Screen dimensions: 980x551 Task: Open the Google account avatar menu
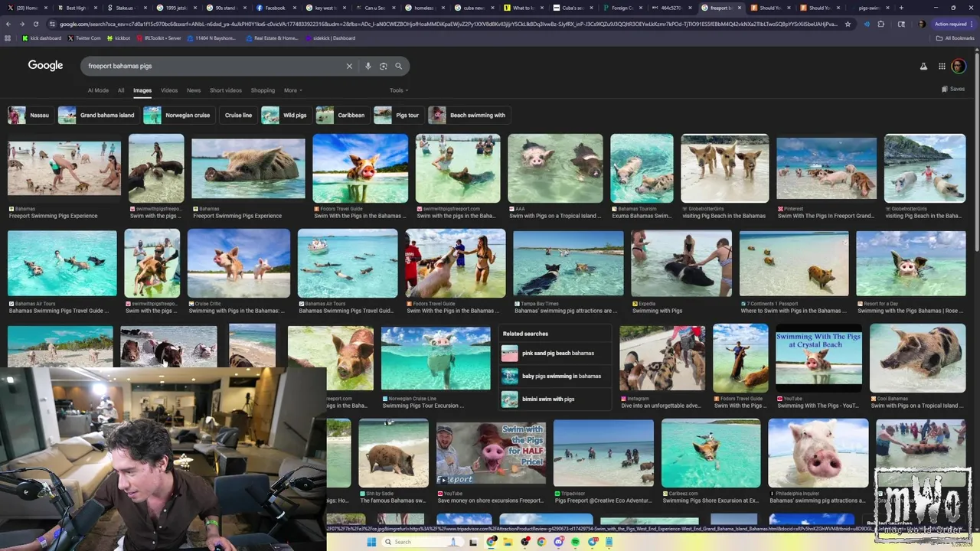959,67
